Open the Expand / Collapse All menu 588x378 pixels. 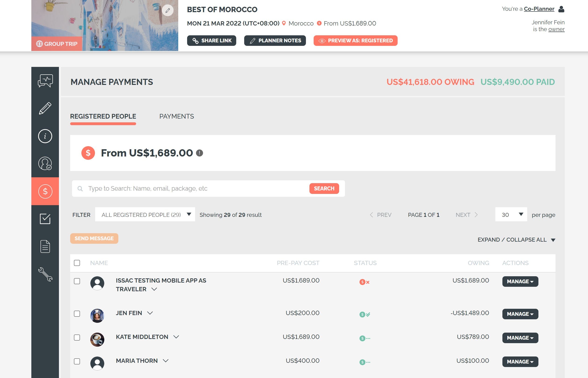point(516,240)
